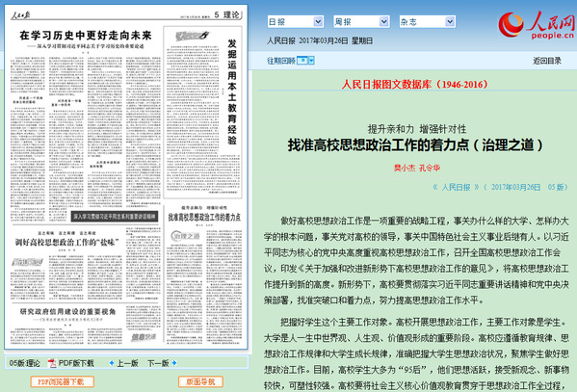Open the 杂志 dropdown
Viewport: 577px width, 392px height.
(428, 22)
